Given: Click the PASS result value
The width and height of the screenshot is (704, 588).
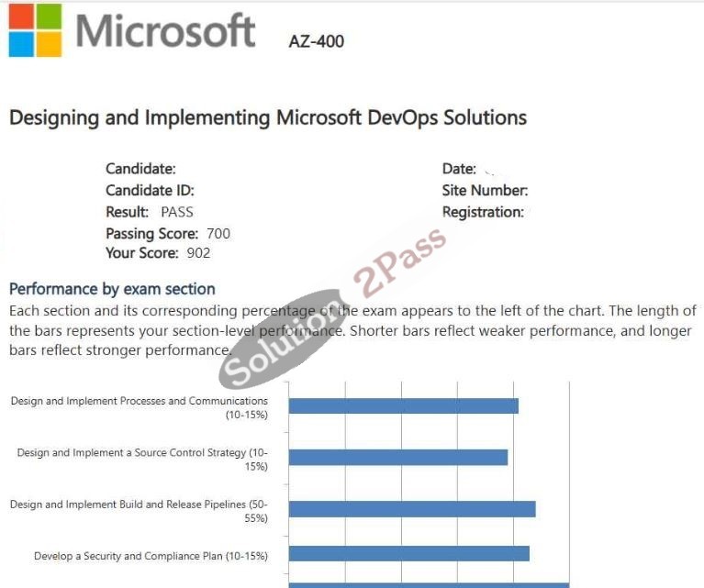Looking at the screenshot, I should (177, 212).
